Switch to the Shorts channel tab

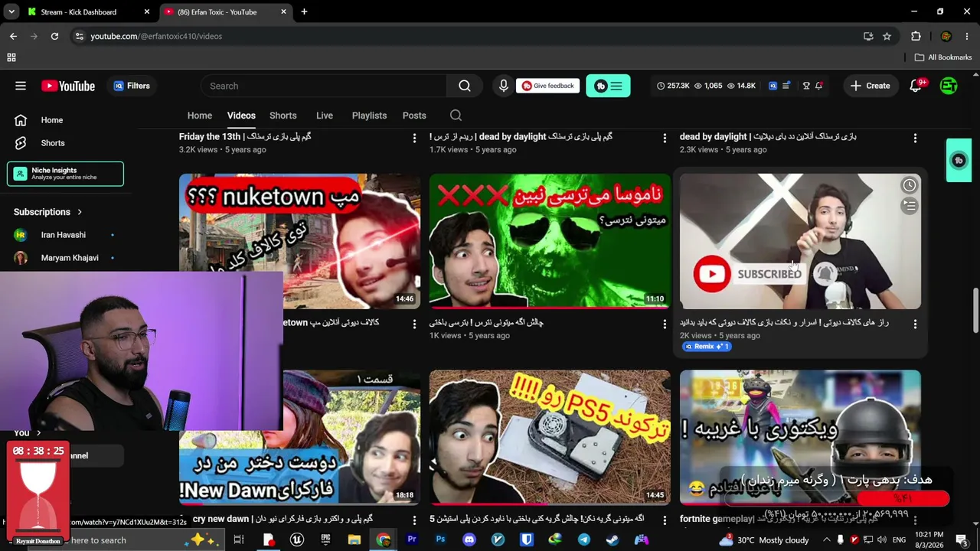click(283, 116)
